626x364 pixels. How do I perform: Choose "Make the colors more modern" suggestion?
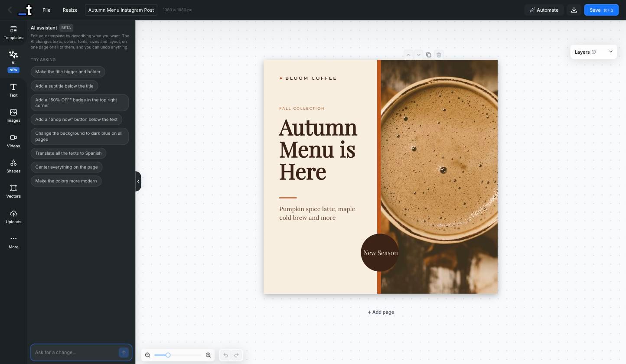(x=66, y=181)
